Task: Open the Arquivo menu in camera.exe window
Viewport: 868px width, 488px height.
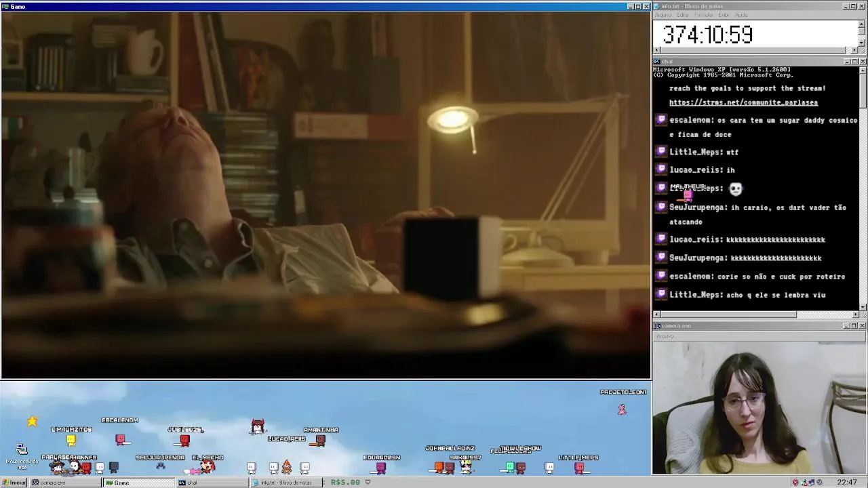Action: coord(665,336)
